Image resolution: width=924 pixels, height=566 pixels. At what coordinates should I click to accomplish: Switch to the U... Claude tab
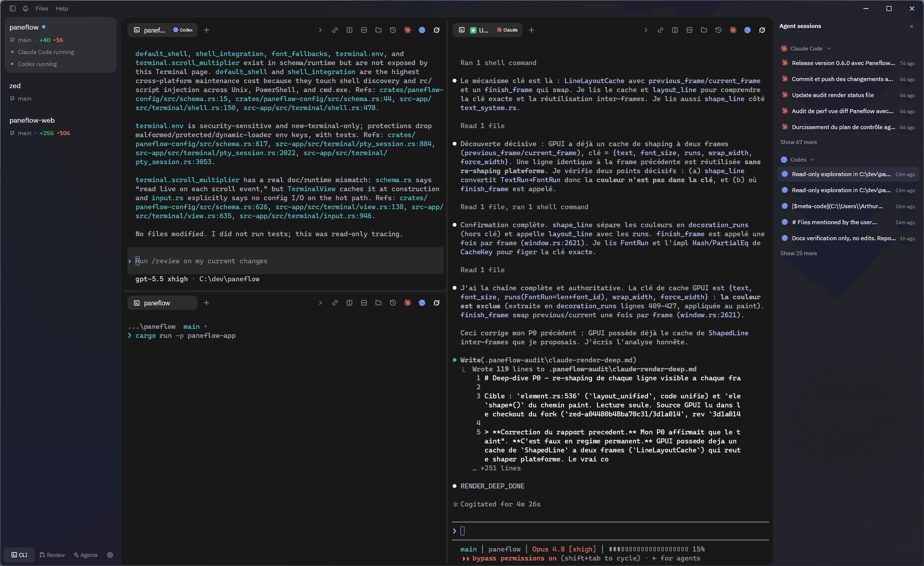(487, 30)
